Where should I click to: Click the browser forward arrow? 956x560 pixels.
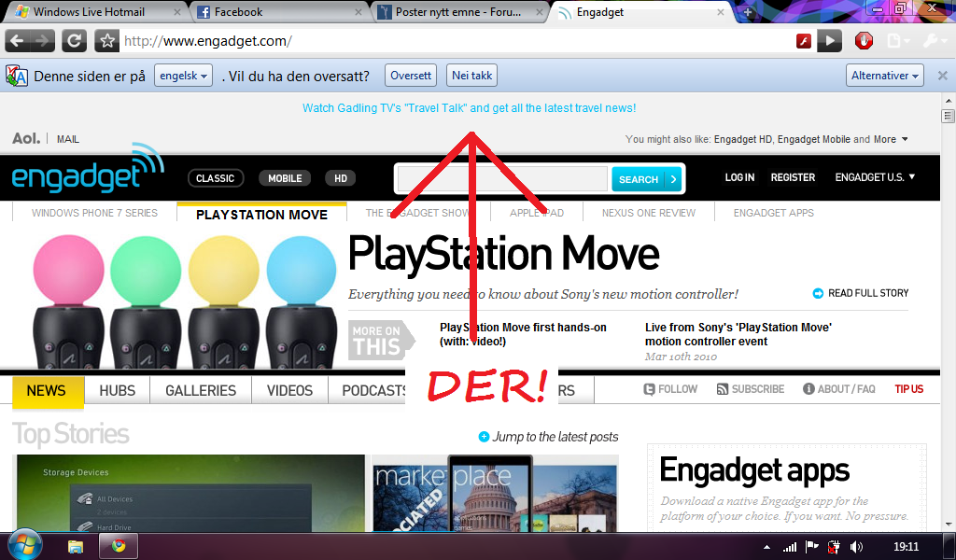pyautogui.click(x=42, y=41)
